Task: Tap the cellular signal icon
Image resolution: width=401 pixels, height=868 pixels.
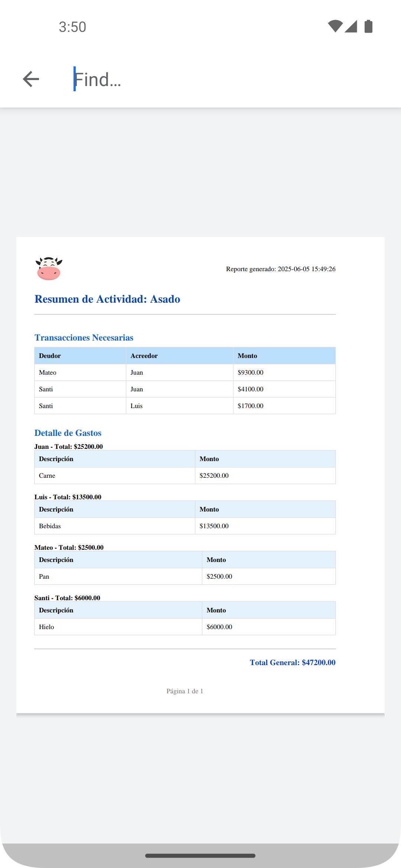Action: pos(351,26)
